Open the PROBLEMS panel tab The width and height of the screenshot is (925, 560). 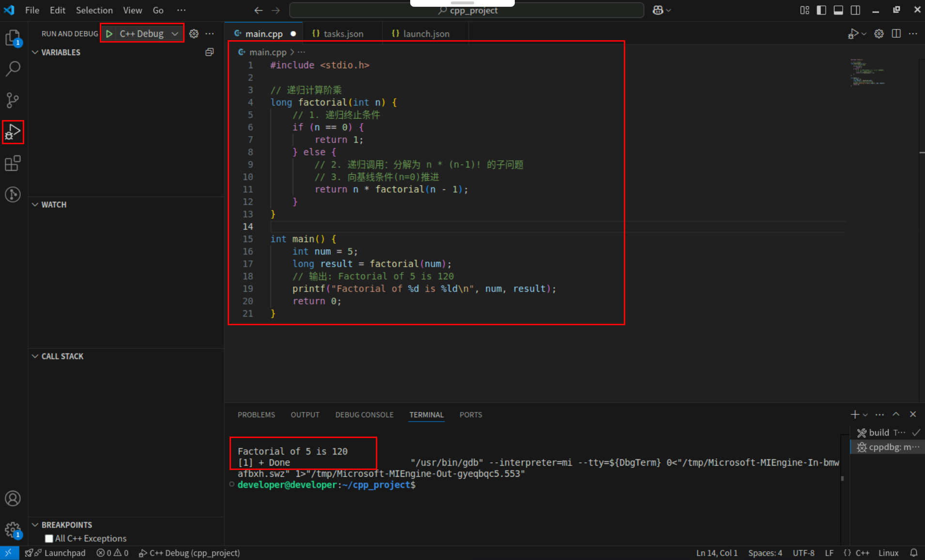click(x=256, y=415)
